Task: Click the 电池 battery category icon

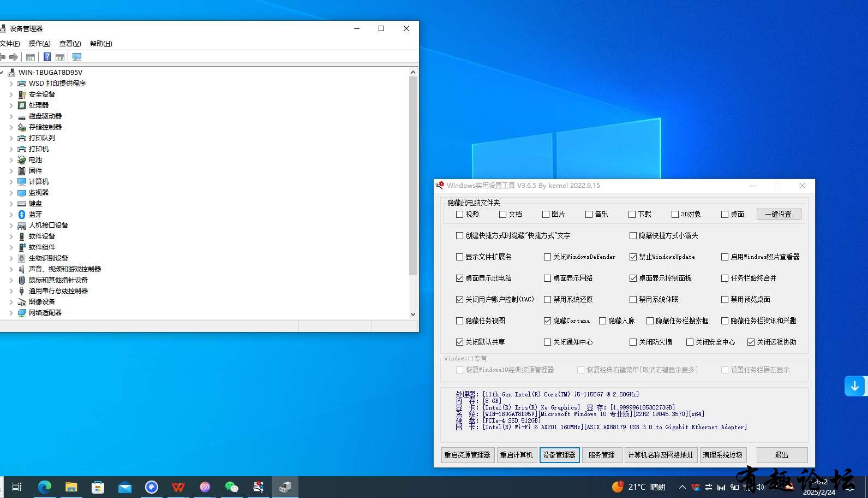Action: pyautogui.click(x=22, y=159)
